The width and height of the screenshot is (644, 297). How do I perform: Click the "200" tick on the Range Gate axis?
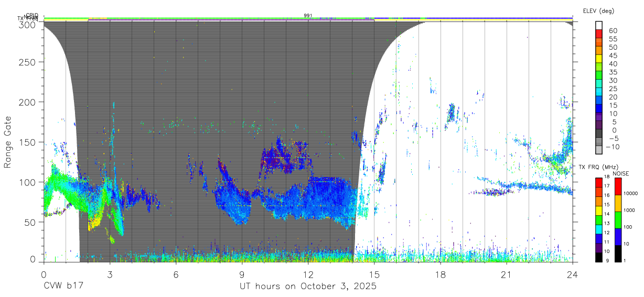(28, 102)
